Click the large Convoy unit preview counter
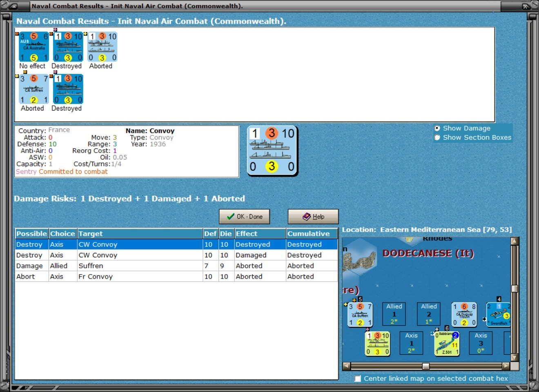The width and height of the screenshot is (539, 392). click(273, 151)
